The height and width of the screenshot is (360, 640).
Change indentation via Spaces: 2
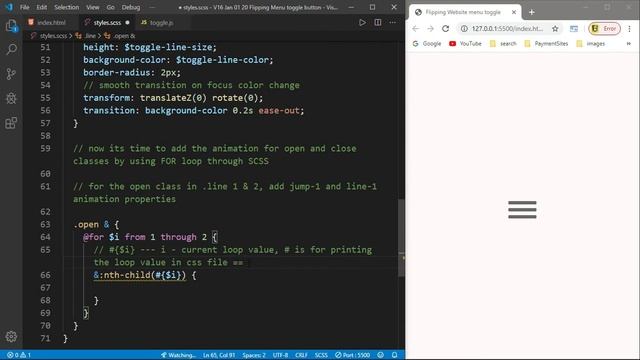[x=254, y=355]
